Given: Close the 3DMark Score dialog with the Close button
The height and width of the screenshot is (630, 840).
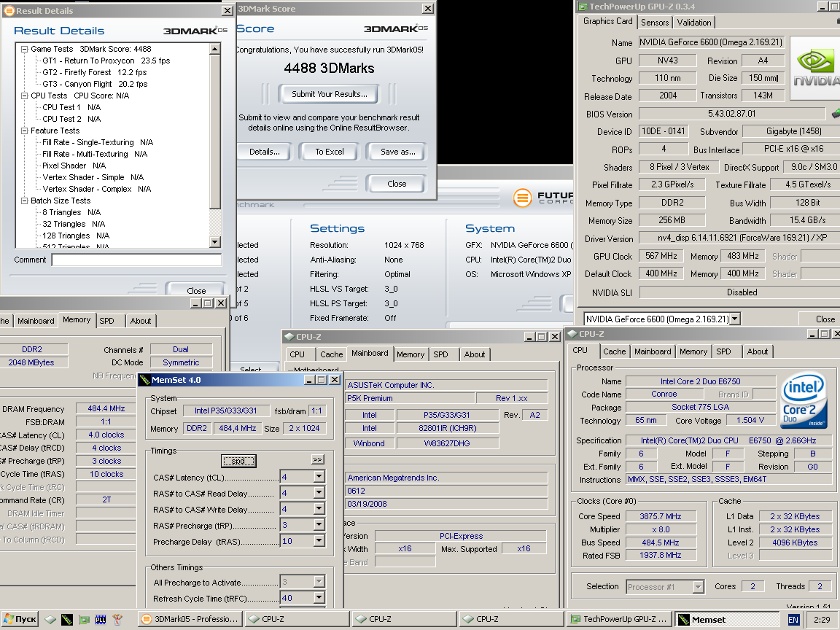Looking at the screenshot, I should [x=397, y=184].
